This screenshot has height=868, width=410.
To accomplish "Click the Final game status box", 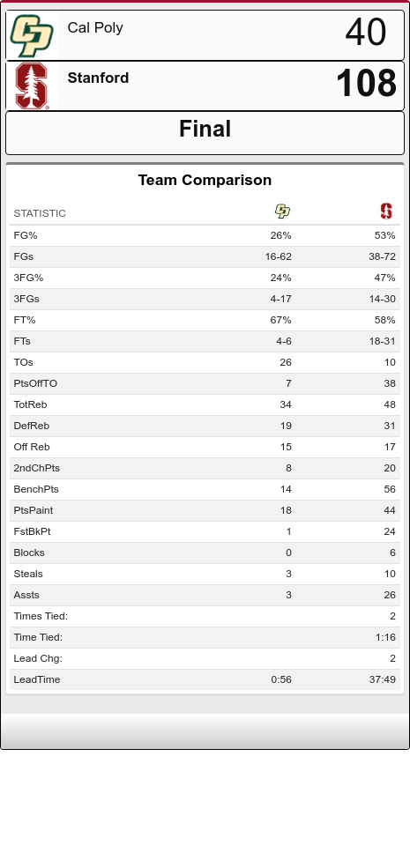I will (x=205, y=133).
